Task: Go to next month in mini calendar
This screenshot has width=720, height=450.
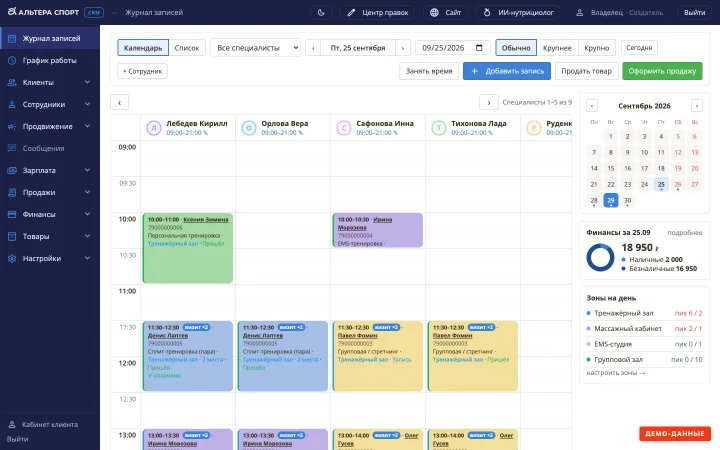Action: (697, 106)
